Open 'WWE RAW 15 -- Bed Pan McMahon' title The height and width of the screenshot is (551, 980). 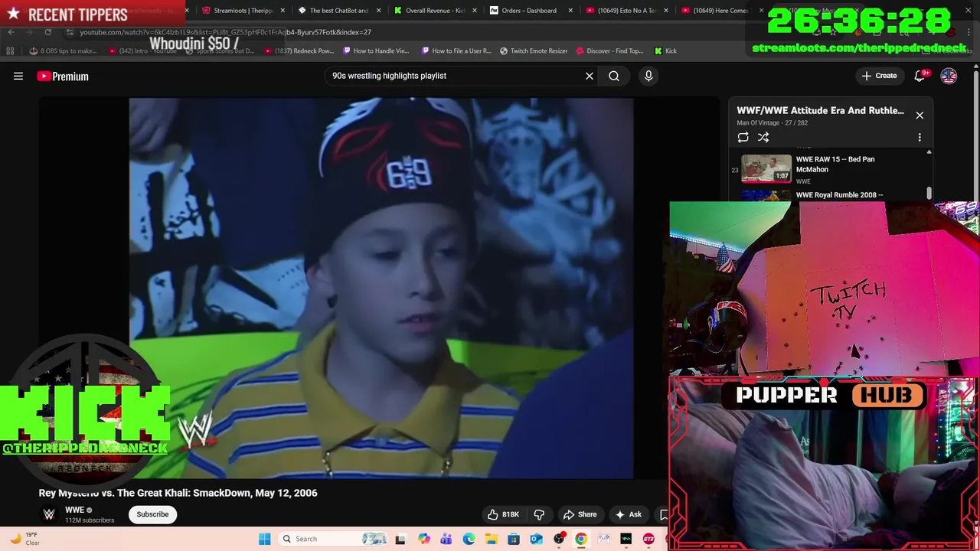click(835, 164)
